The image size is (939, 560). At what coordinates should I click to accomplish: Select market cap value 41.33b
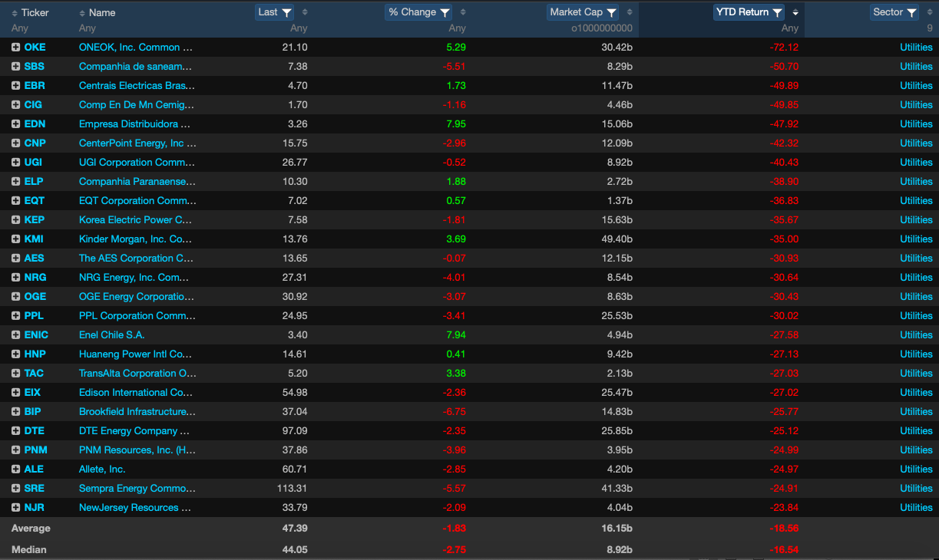[x=617, y=489]
